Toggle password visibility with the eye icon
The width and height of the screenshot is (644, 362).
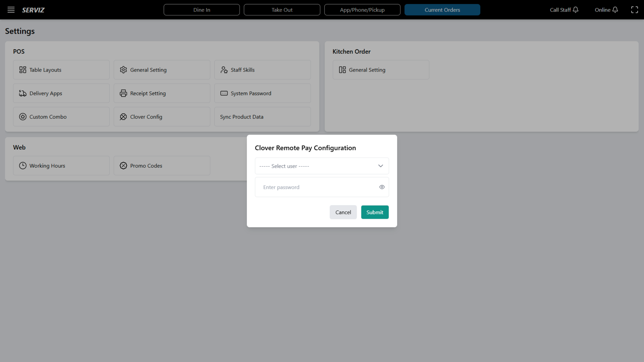click(382, 187)
